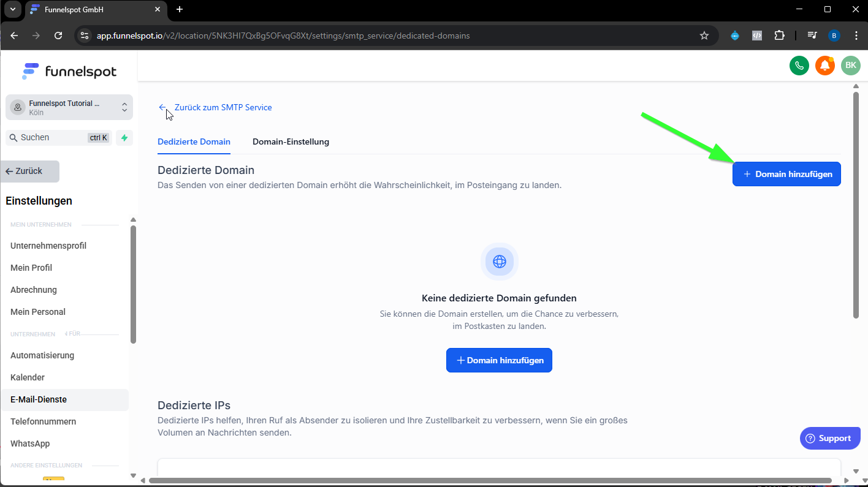Click the Dedizierte IPs heading
Viewport: 868px width, 487px height.
tap(194, 406)
